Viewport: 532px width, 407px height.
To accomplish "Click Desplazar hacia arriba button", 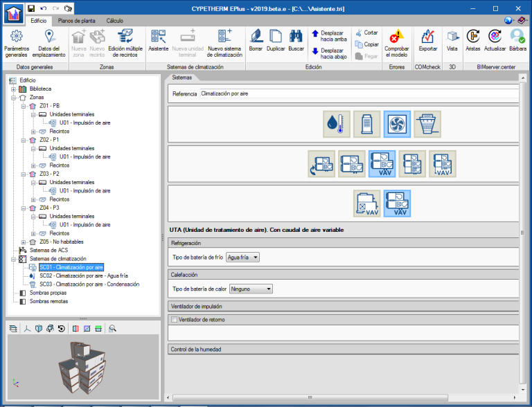I will [328, 36].
